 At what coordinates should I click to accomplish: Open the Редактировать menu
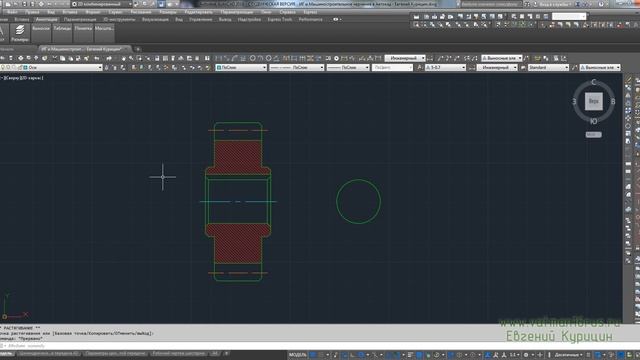199,12
